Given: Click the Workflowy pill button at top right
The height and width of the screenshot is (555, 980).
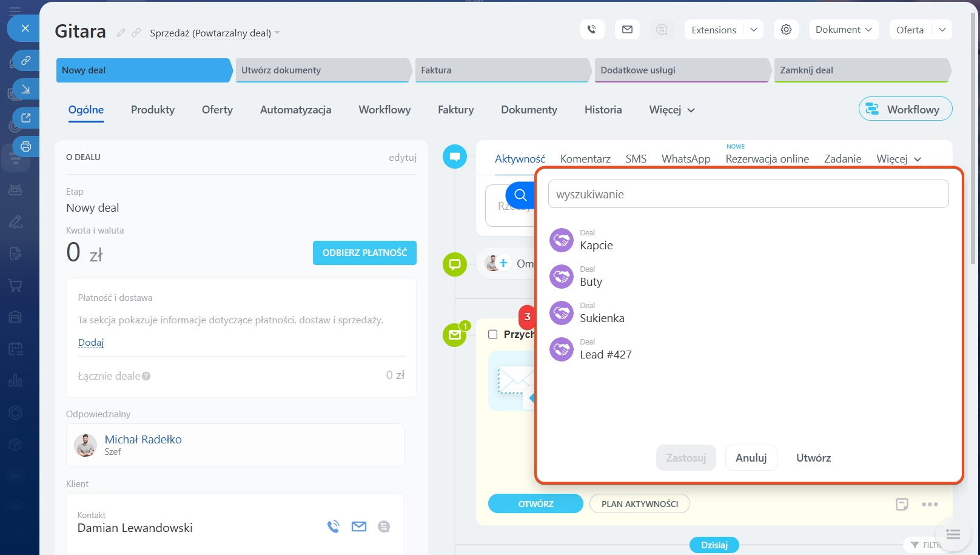Looking at the screenshot, I should click(x=905, y=109).
